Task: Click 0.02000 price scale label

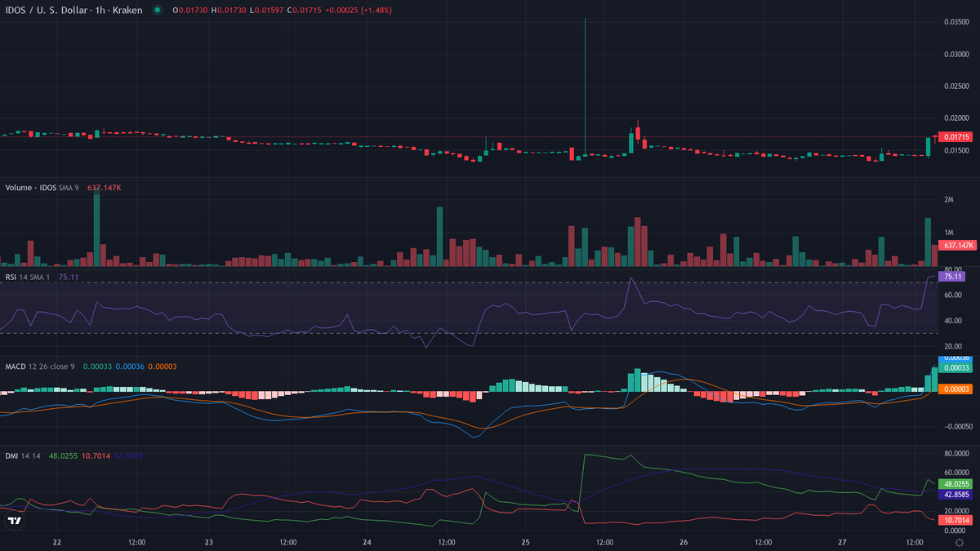Action: click(956, 118)
